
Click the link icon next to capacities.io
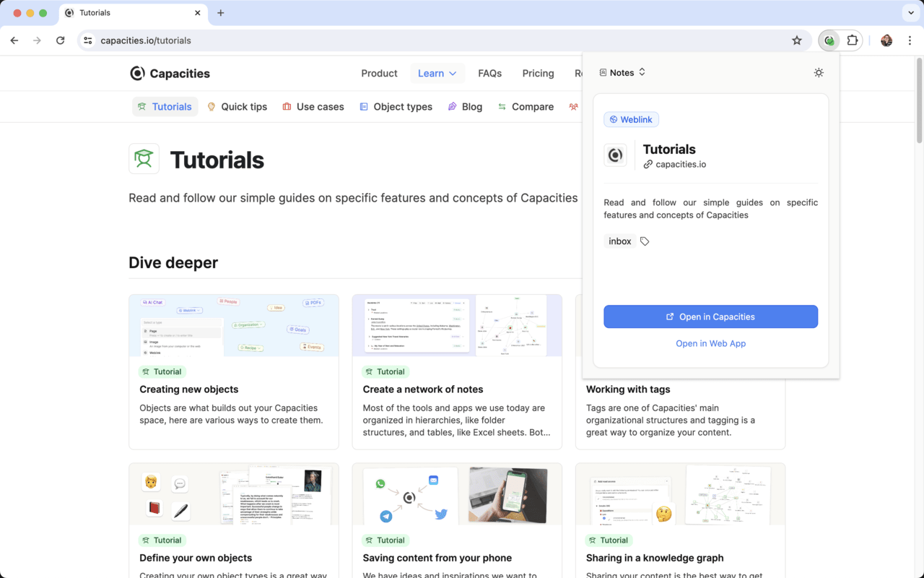point(648,164)
